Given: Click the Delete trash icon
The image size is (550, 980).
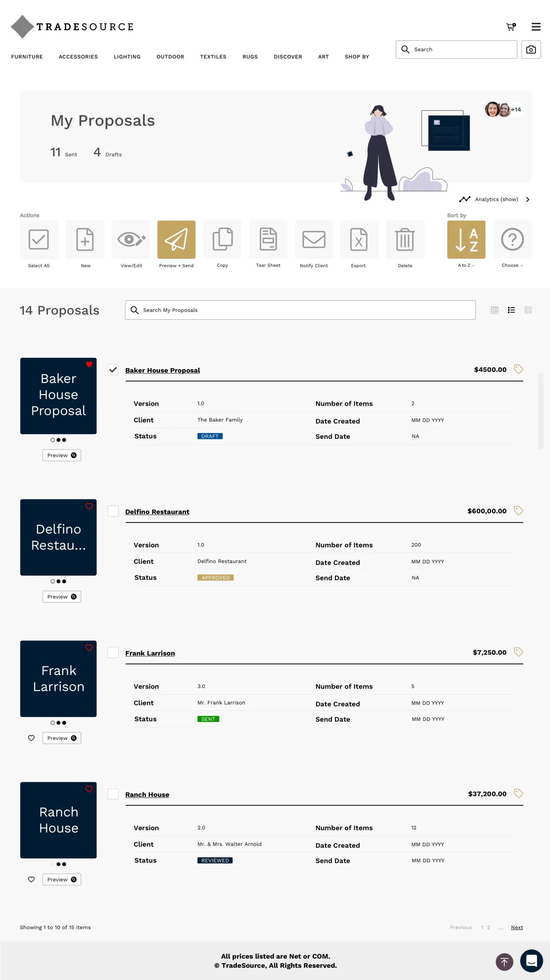Looking at the screenshot, I should 405,240.
